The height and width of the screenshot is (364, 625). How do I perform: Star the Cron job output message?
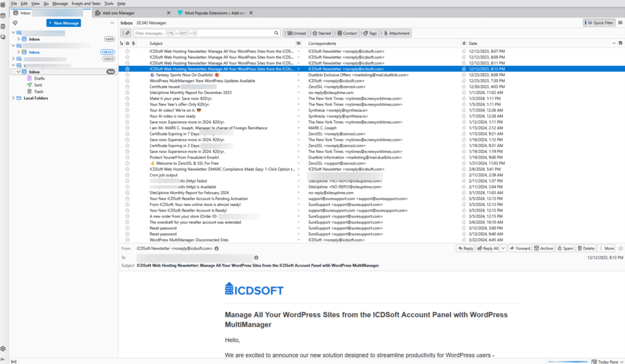pos(127,175)
